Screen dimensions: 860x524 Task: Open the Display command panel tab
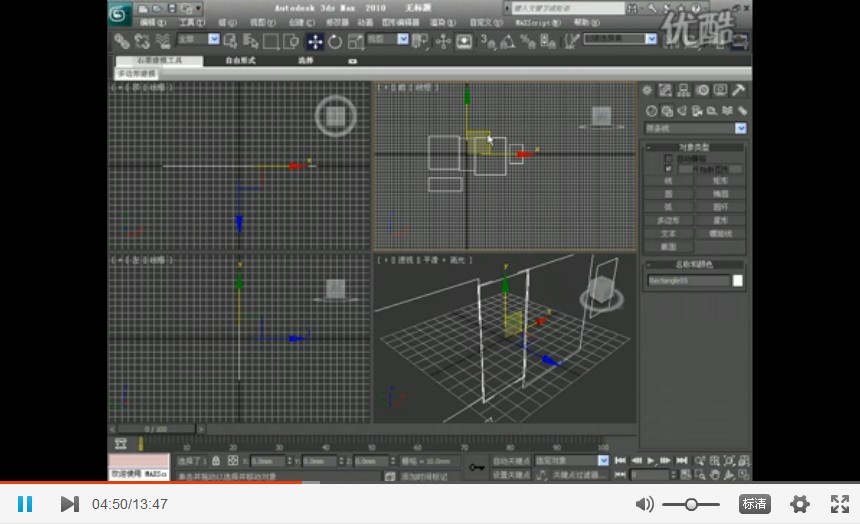[720, 91]
